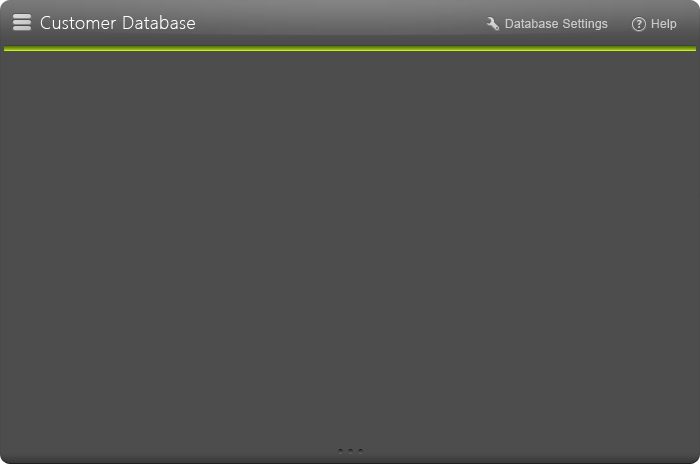Click the wrench icon beside Database Settings
The width and height of the screenshot is (700, 464).
click(x=493, y=24)
